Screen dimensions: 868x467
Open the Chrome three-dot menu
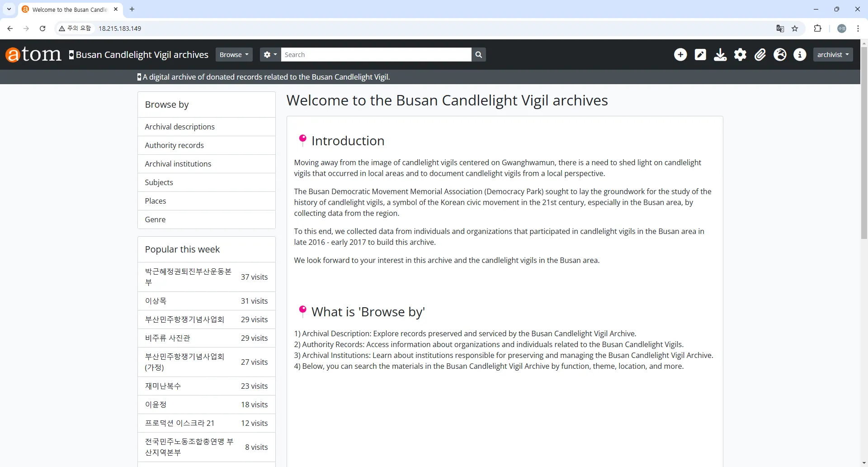pos(858,29)
